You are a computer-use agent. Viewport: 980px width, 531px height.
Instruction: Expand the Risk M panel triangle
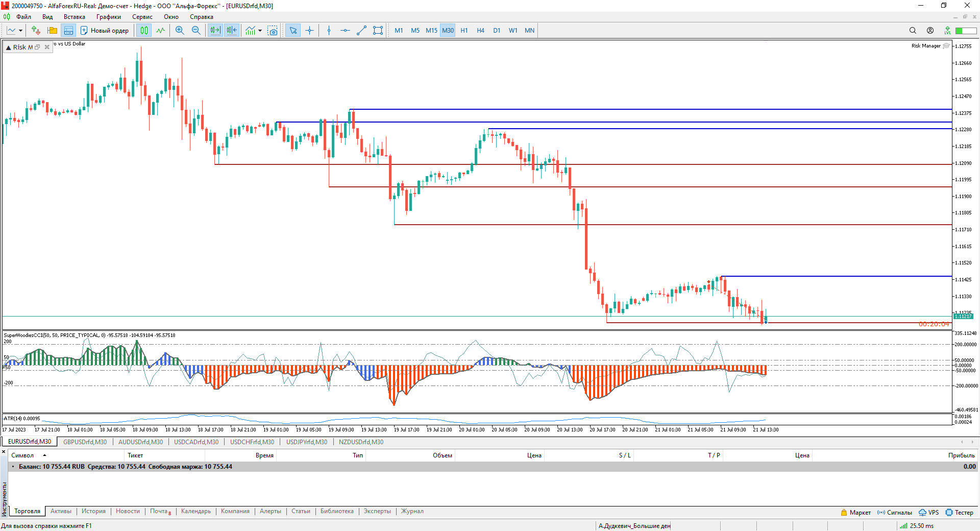click(x=8, y=47)
